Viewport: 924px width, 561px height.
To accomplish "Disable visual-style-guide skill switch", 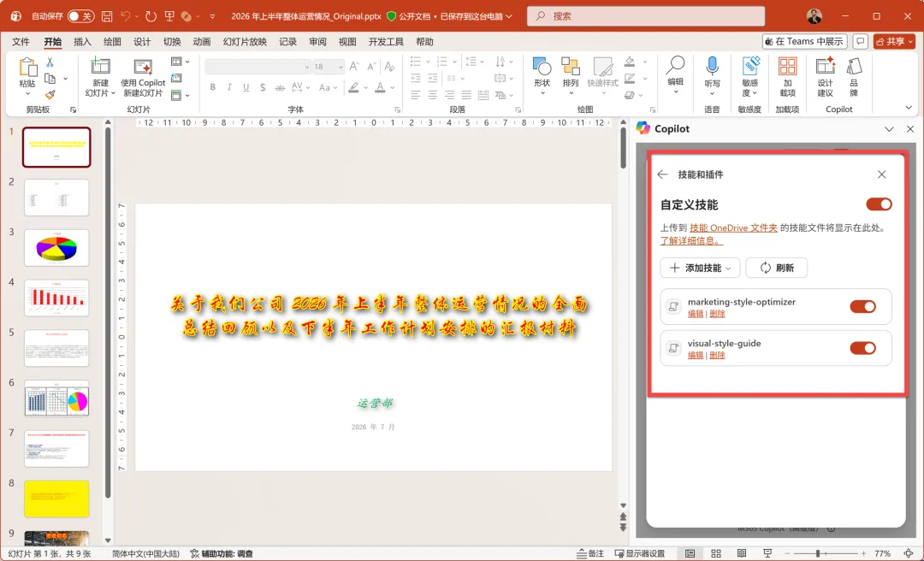I will click(862, 348).
